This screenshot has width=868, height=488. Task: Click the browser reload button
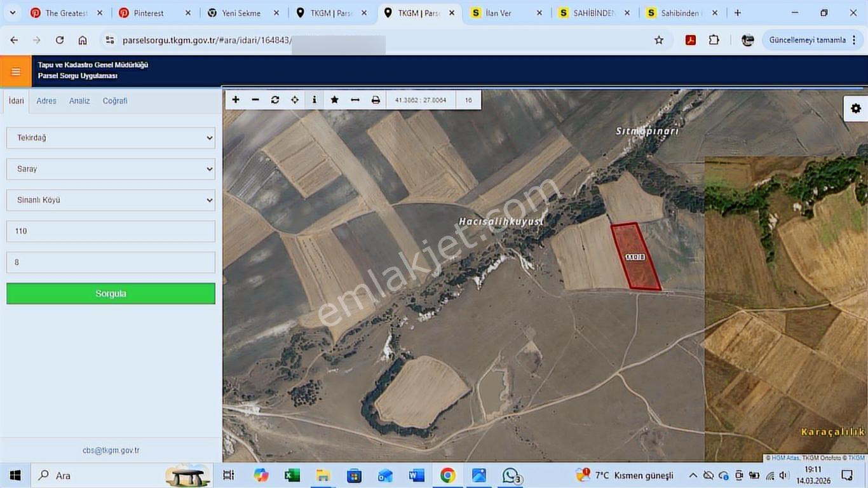pyautogui.click(x=60, y=40)
